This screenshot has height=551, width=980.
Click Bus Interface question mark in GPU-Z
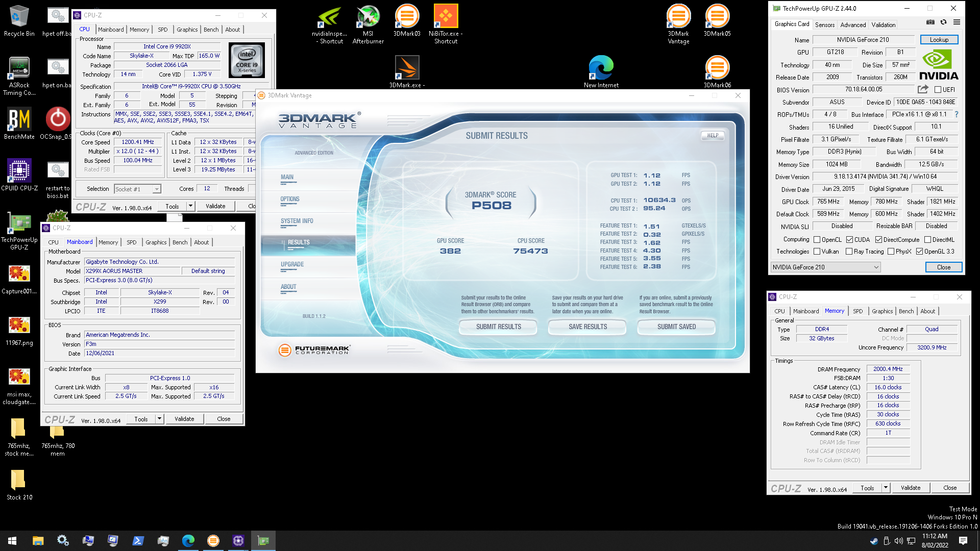[x=956, y=114]
